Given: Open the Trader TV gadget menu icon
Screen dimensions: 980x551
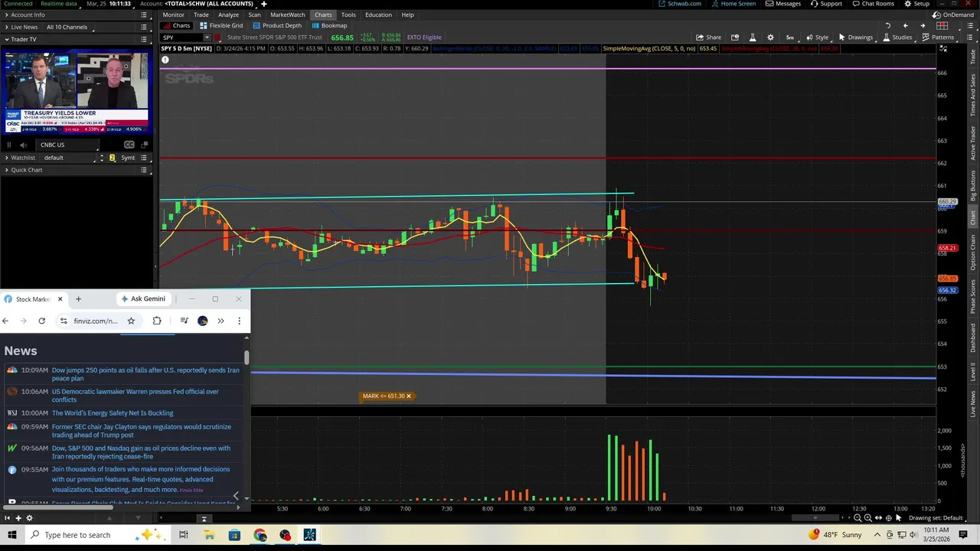Looking at the screenshot, I should [144, 39].
